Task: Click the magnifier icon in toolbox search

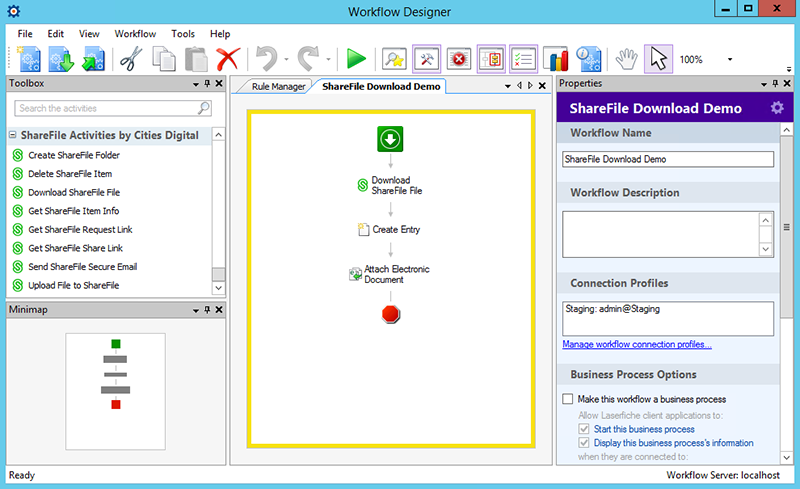Action: (x=204, y=108)
